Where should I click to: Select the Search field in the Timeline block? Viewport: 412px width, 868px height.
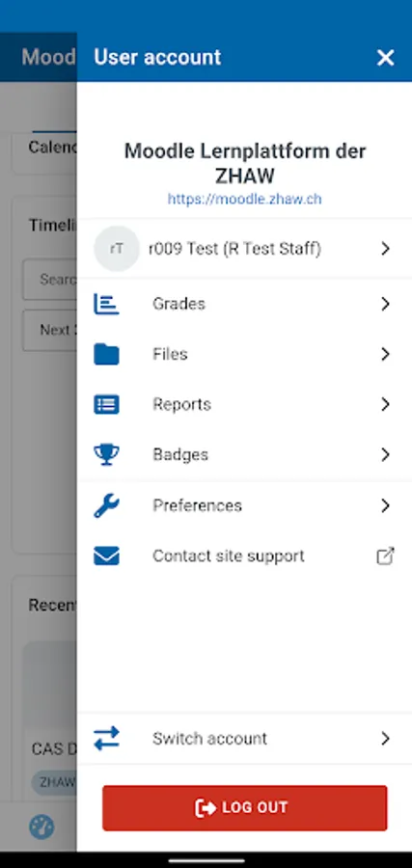coord(50,280)
